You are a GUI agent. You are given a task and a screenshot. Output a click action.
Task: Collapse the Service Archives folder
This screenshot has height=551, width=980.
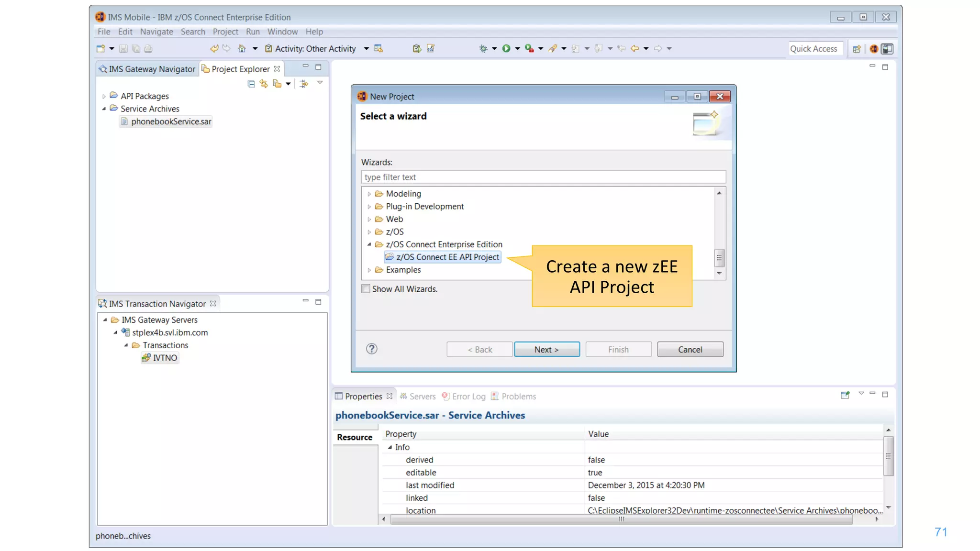[x=104, y=109]
